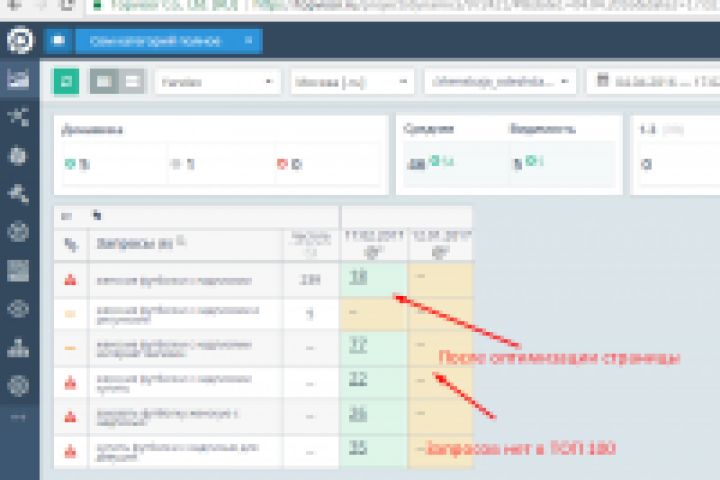The width and height of the screenshot is (720, 480).
Task: Open the positions chart icon in the sidebar
Action: click(18, 79)
